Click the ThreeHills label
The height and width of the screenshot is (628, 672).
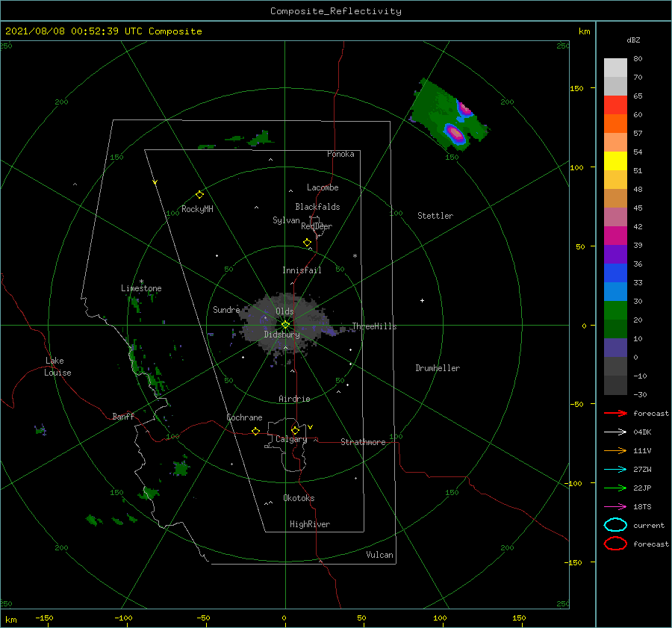tap(374, 326)
